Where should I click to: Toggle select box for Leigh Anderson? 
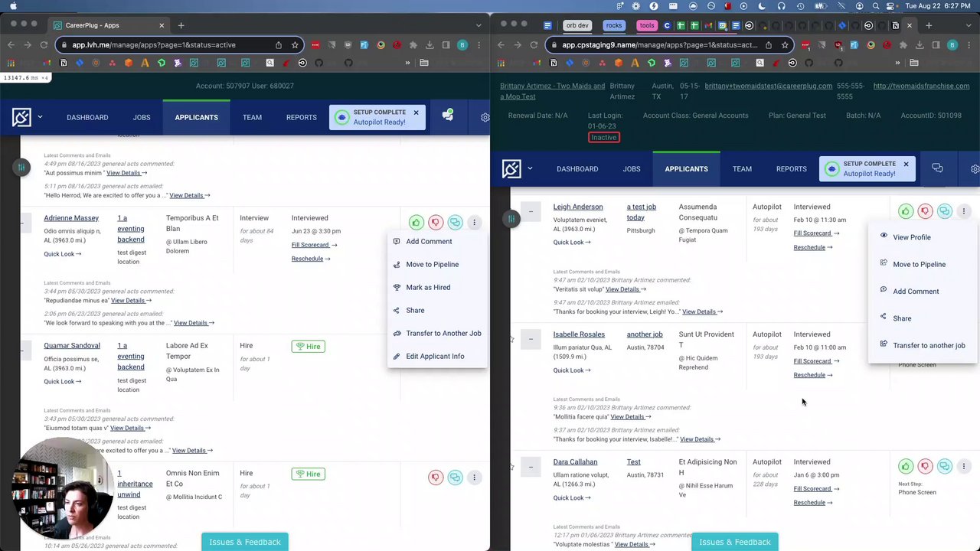pyautogui.click(x=531, y=211)
